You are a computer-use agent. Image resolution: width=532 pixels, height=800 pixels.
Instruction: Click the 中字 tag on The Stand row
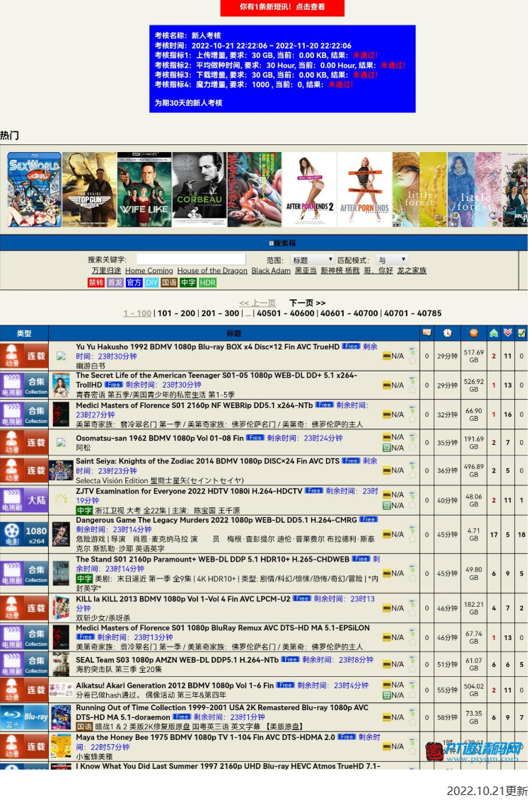tap(84, 579)
